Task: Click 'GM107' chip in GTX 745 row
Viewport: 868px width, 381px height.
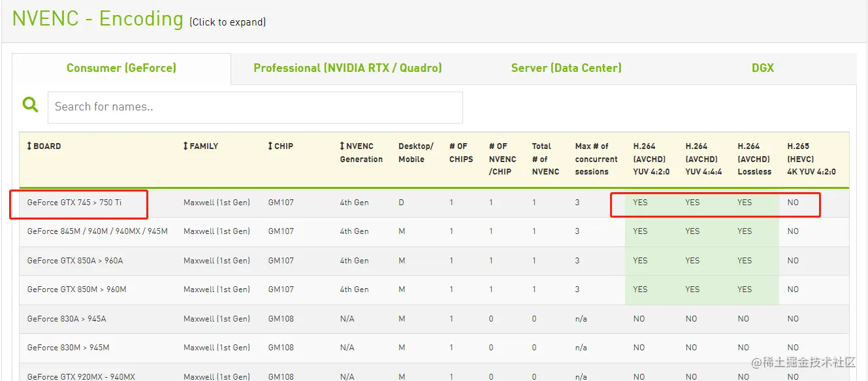Action: pyautogui.click(x=281, y=203)
